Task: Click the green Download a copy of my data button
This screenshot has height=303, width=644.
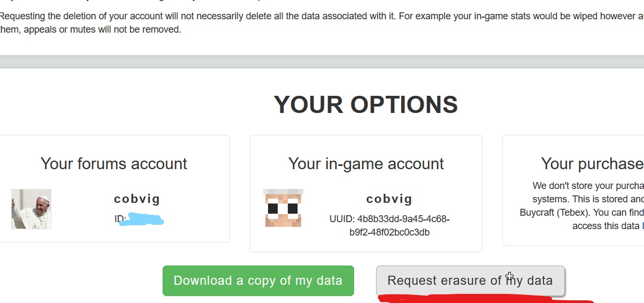Action: [258, 281]
